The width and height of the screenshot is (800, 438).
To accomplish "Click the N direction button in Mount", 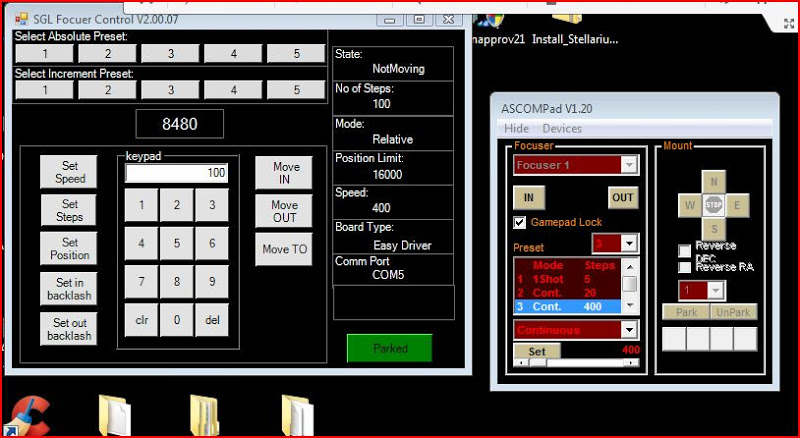I will [713, 182].
